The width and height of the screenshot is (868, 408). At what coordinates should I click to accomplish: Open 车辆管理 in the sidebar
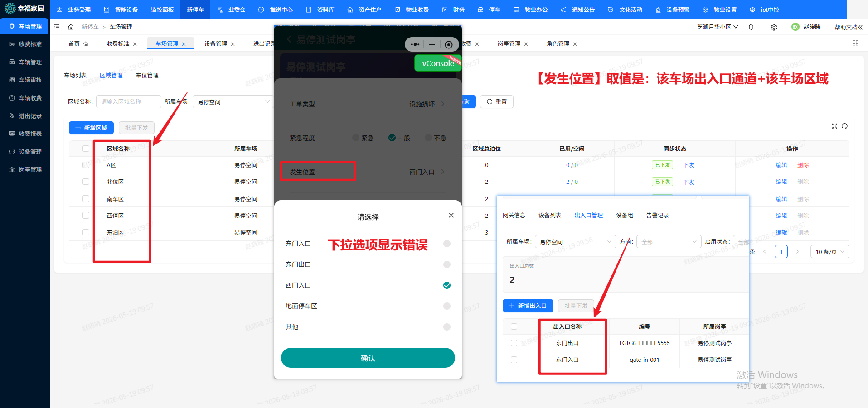pyautogui.click(x=25, y=62)
